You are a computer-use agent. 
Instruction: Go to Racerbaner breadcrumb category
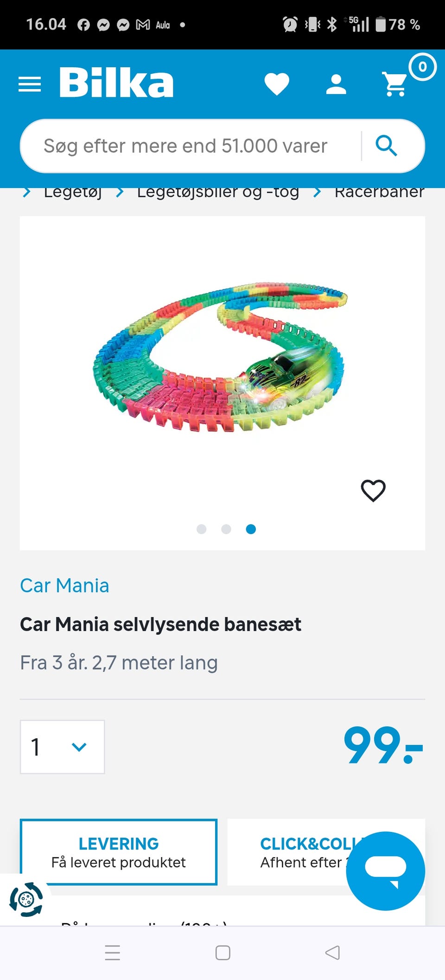coord(379,193)
